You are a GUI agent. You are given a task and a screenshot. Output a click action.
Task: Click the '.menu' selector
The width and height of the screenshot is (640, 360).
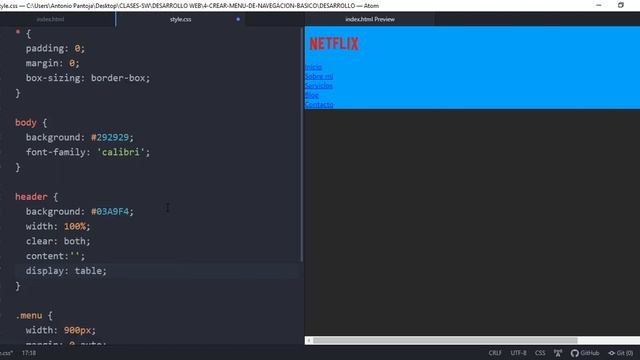[29, 316]
